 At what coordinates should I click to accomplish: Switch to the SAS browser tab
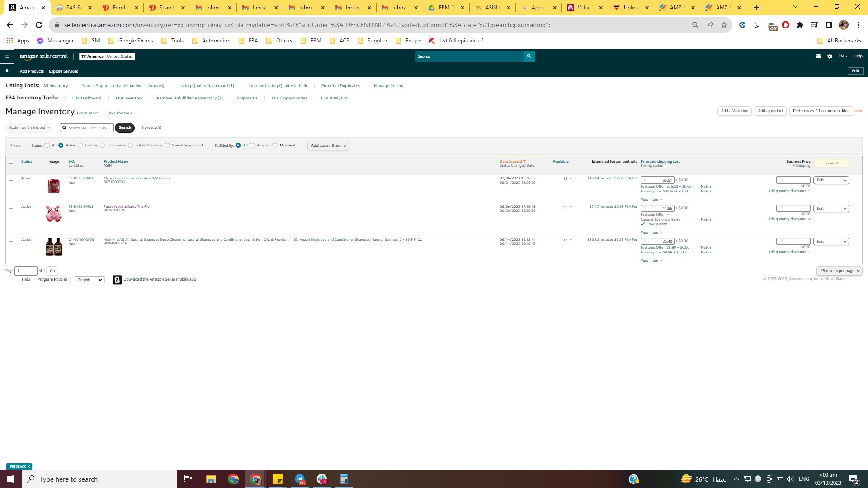click(73, 8)
